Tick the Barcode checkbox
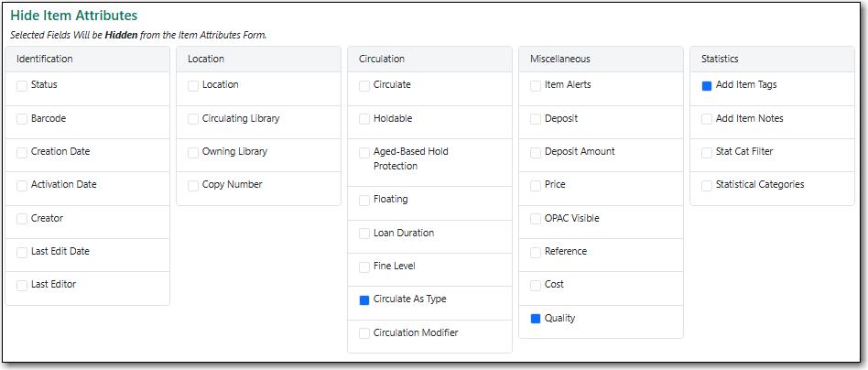868x370 pixels. pyautogui.click(x=22, y=119)
